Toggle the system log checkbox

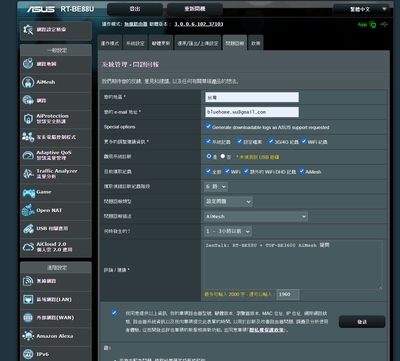[209, 141]
